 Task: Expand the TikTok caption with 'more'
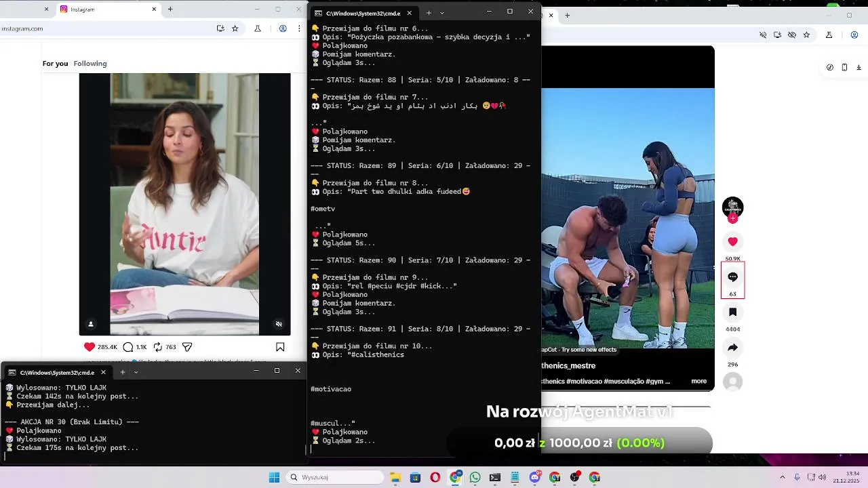(698, 382)
